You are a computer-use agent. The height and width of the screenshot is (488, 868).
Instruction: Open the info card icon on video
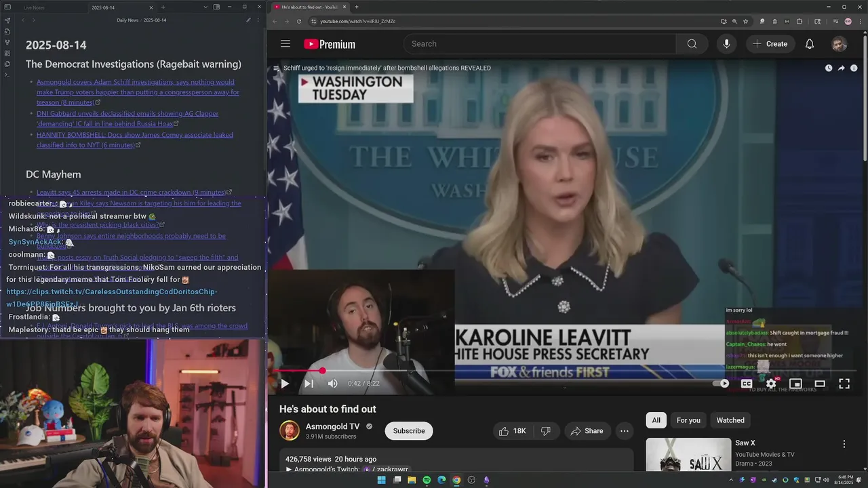[x=854, y=68]
